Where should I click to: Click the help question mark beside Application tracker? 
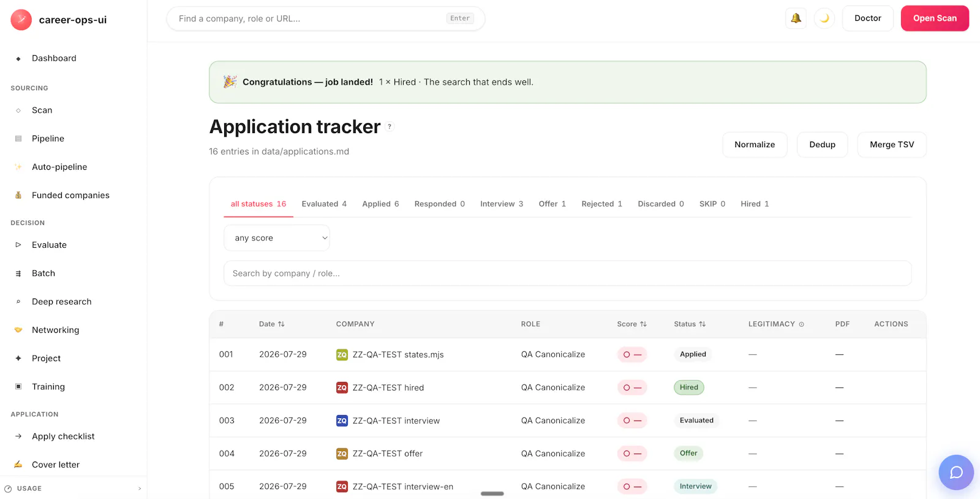[390, 127]
